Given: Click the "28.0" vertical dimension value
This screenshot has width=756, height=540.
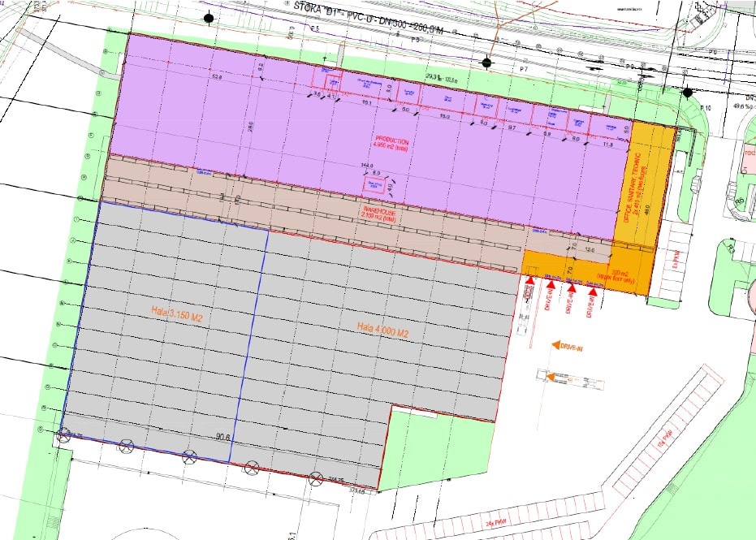Looking at the screenshot, I should (x=251, y=127).
